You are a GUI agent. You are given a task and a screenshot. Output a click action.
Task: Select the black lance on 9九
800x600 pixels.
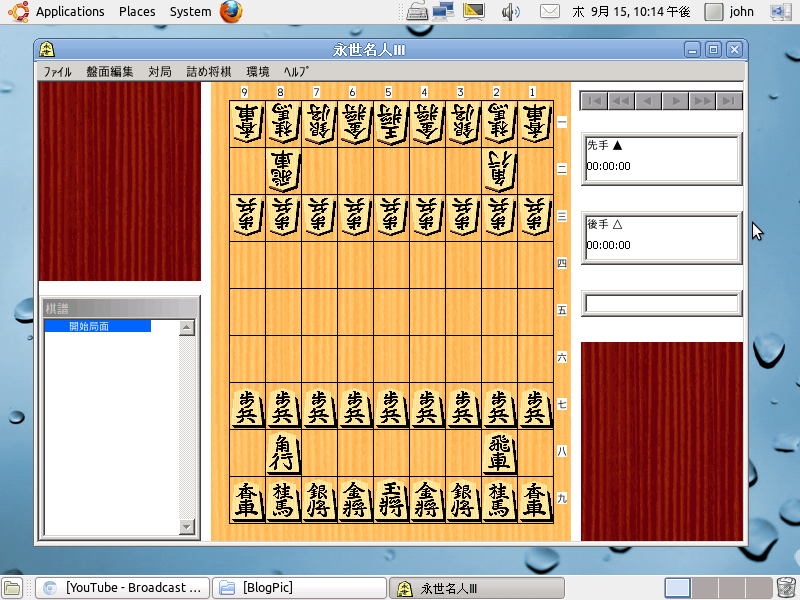pos(247,500)
